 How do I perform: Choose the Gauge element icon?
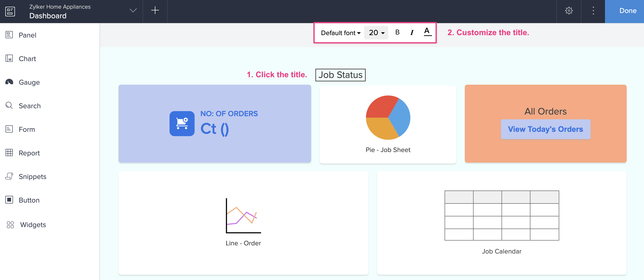point(9,82)
